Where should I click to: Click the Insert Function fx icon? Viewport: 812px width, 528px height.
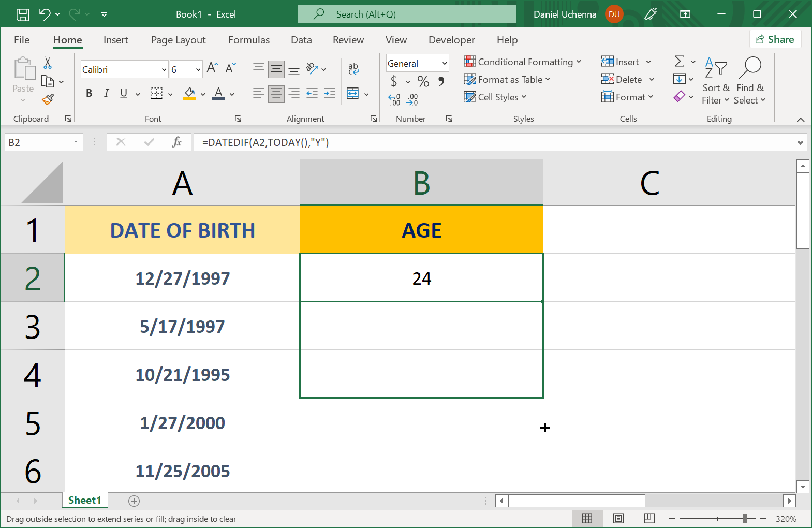(x=176, y=142)
